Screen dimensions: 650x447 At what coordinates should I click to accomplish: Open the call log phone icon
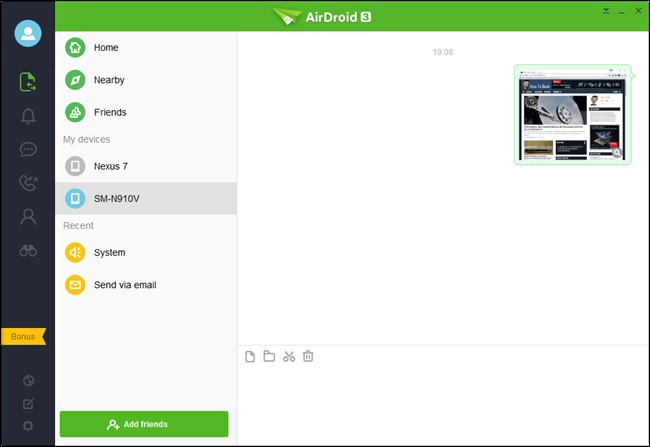pos(28,183)
